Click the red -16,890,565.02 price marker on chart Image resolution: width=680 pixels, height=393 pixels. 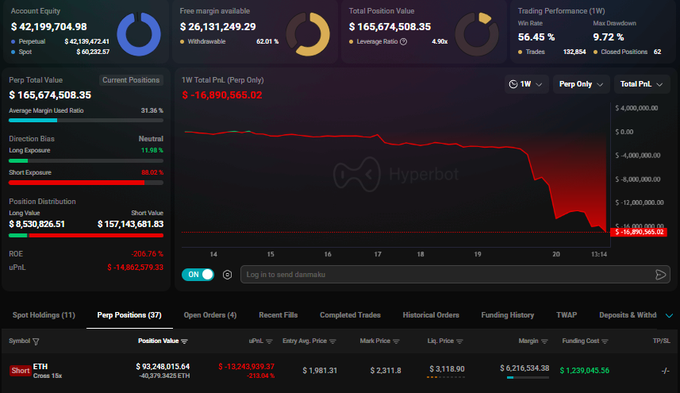click(x=638, y=232)
